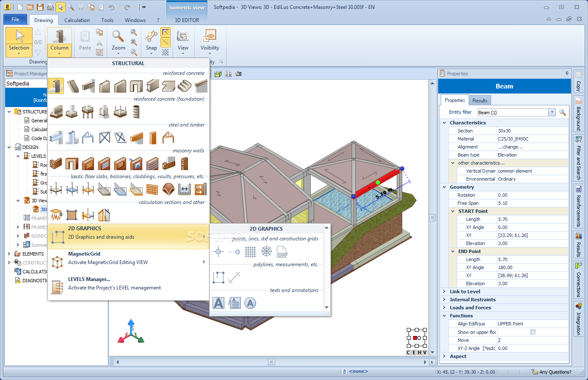Image resolution: width=588 pixels, height=380 pixels.
Task: Pick the circled A annotation icon
Action: (251, 303)
